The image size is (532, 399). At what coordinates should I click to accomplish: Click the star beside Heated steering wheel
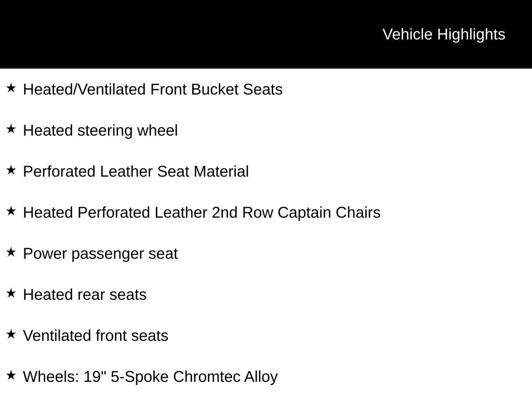point(11,129)
